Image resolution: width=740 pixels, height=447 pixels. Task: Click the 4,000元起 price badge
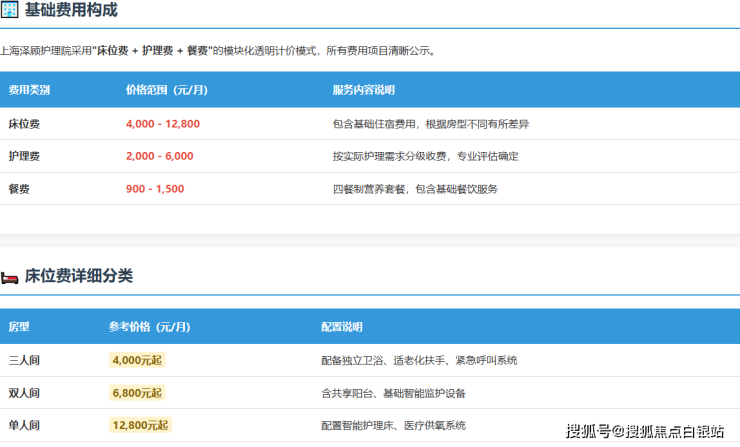coord(136,360)
